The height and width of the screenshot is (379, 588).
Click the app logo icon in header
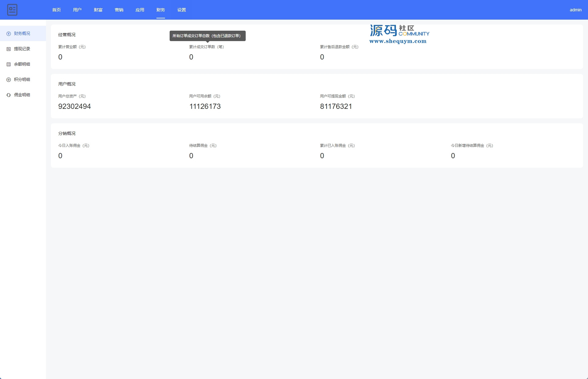click(x=12, y=10)
